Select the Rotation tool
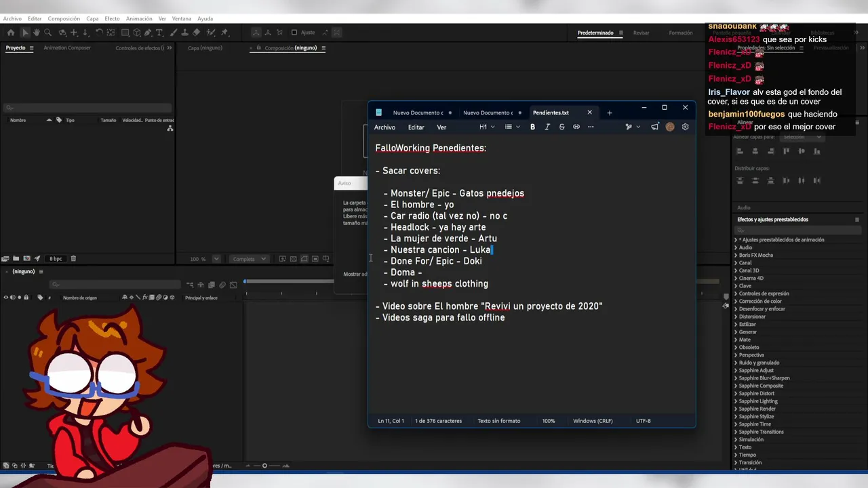868x488 pixels. tap(99, 33)
